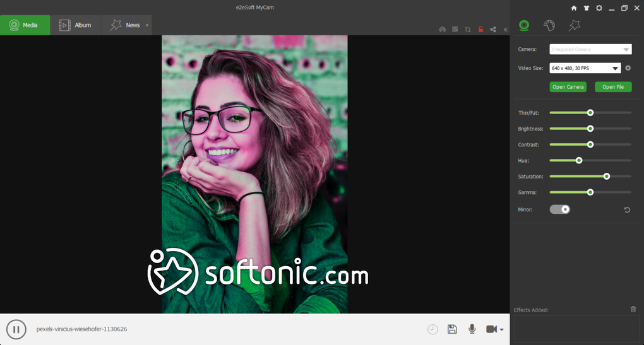Screen dimensions: 644x345
Task: Click the Effects Added list box
Action: [x=576, y=329]
